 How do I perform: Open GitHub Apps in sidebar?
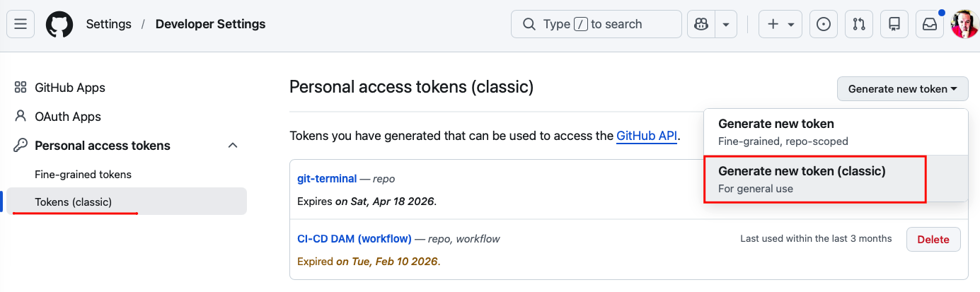[x=69, y=88]
